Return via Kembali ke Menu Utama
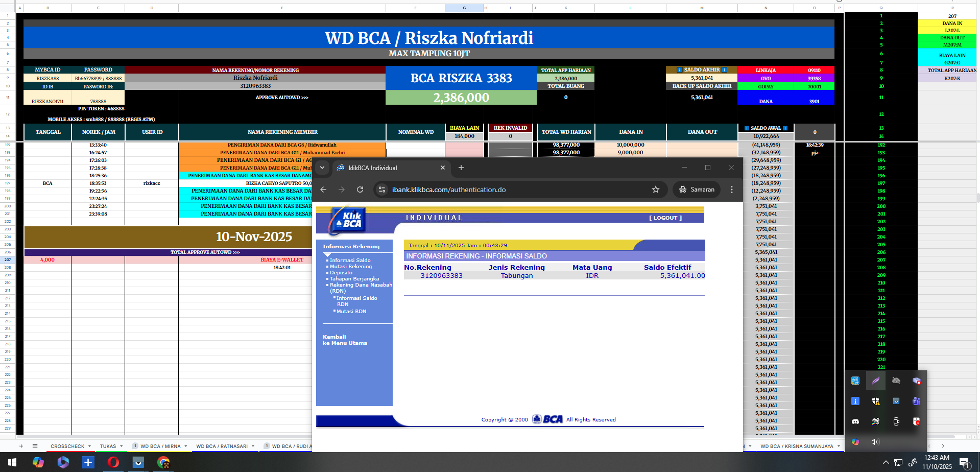 pos(345,340)
